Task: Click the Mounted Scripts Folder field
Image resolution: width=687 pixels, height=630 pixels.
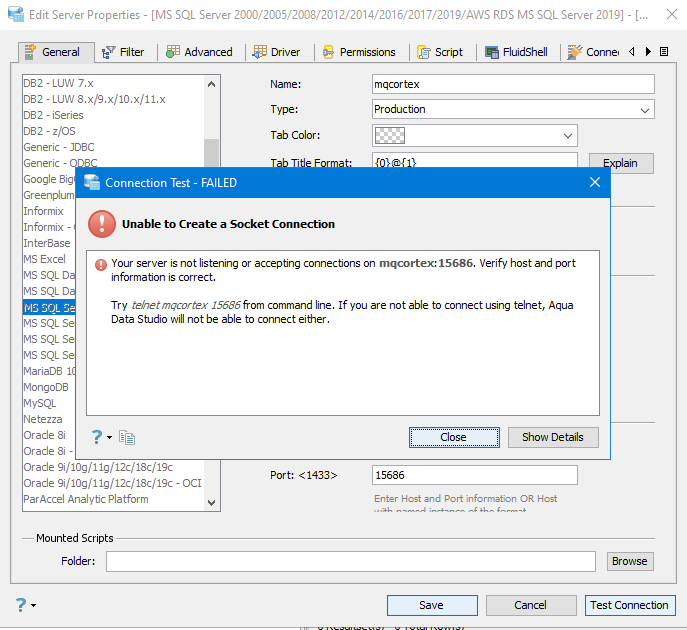Action: tap(351, 562)
